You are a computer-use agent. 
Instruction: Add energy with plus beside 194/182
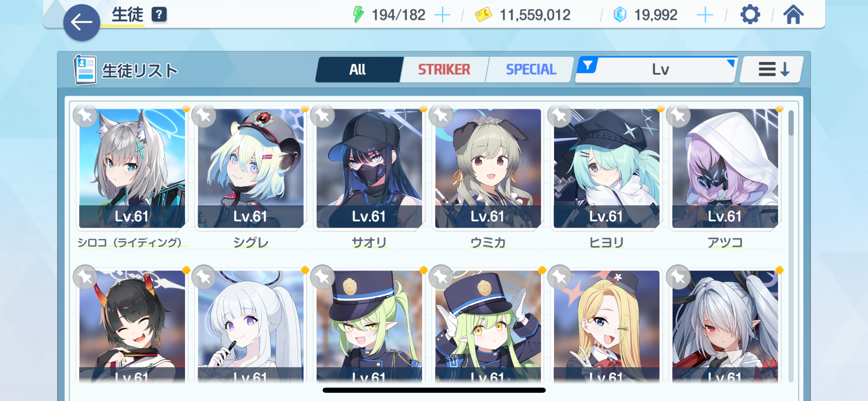point(442,15)
